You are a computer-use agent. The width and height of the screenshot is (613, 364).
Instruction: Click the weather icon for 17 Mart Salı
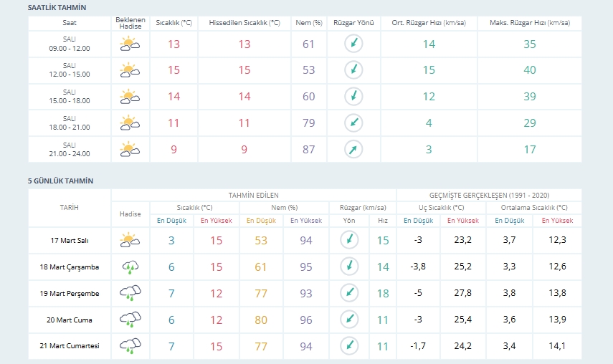coord(130,240)
